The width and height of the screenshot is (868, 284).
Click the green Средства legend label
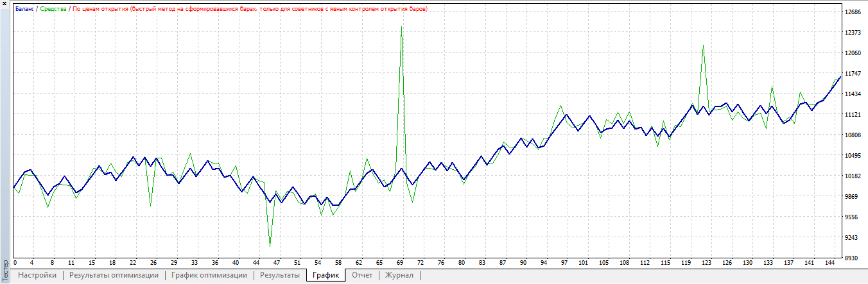(x=54, y=9)
